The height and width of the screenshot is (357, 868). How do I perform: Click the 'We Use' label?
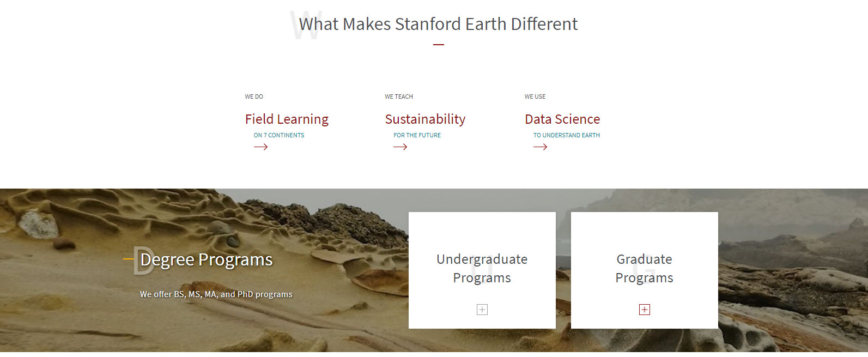pos(535,96)
